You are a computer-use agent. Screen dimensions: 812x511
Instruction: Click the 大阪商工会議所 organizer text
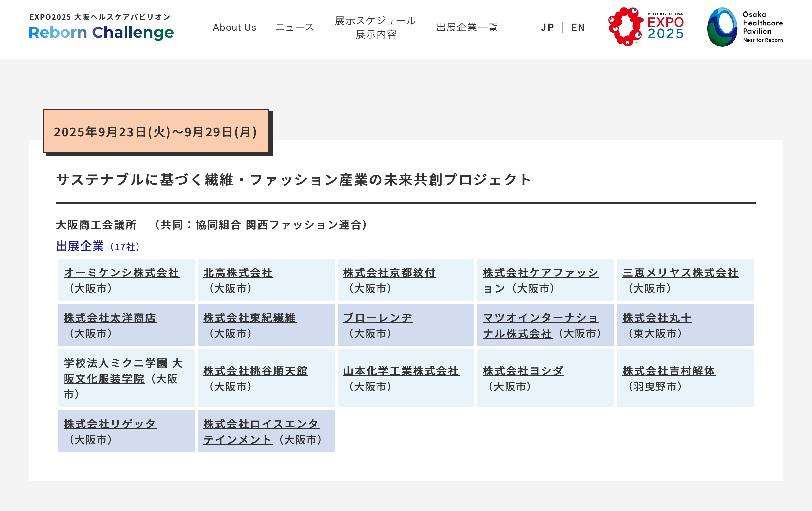pos(96,225)
